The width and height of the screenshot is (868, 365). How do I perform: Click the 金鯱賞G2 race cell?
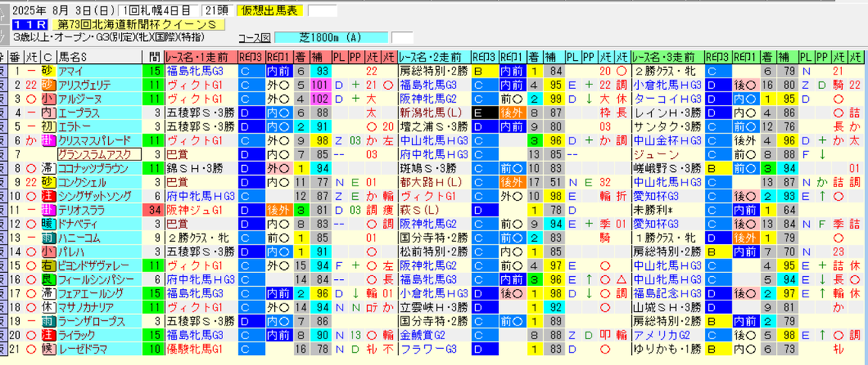pos(433,335)
